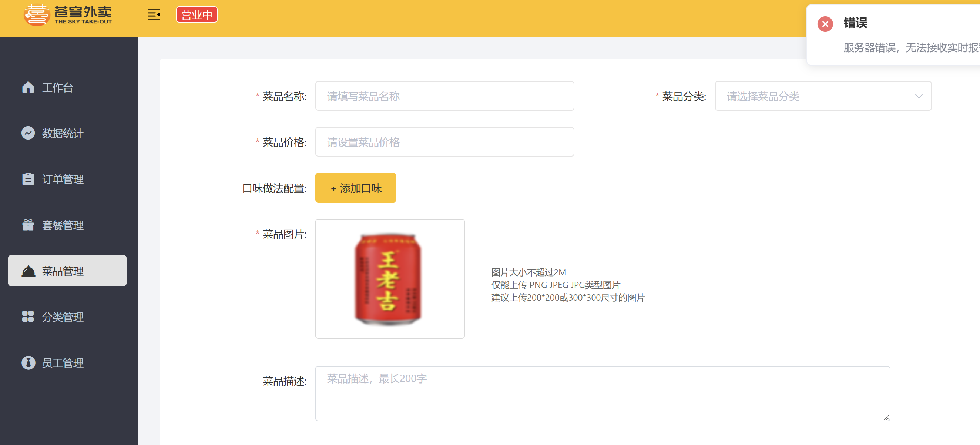Focus the 菜品价格 input field

pyautogui.click(x=444, y=142)
